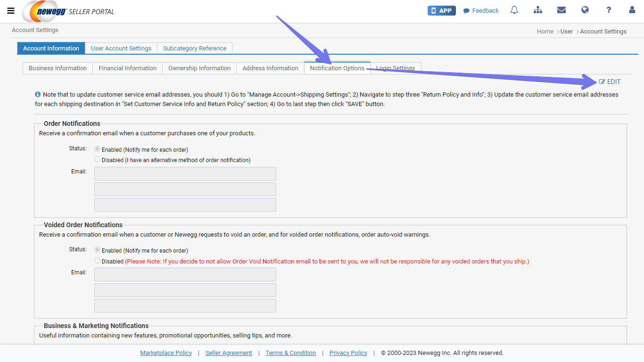644x362 pixels.
Task: Switch to User Account Settings tab
Action: (x=121, y=49)
